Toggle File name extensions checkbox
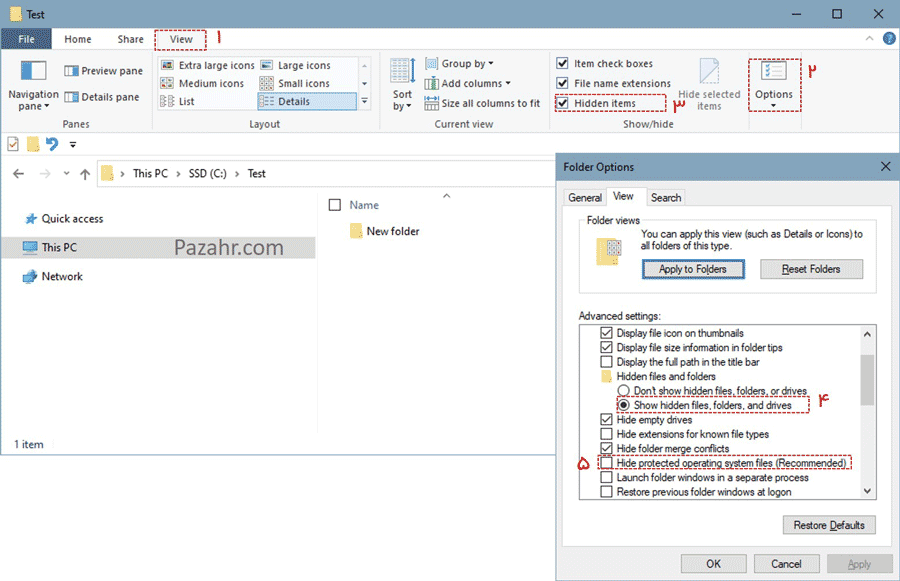900x581 pixels. click(562, 83)
